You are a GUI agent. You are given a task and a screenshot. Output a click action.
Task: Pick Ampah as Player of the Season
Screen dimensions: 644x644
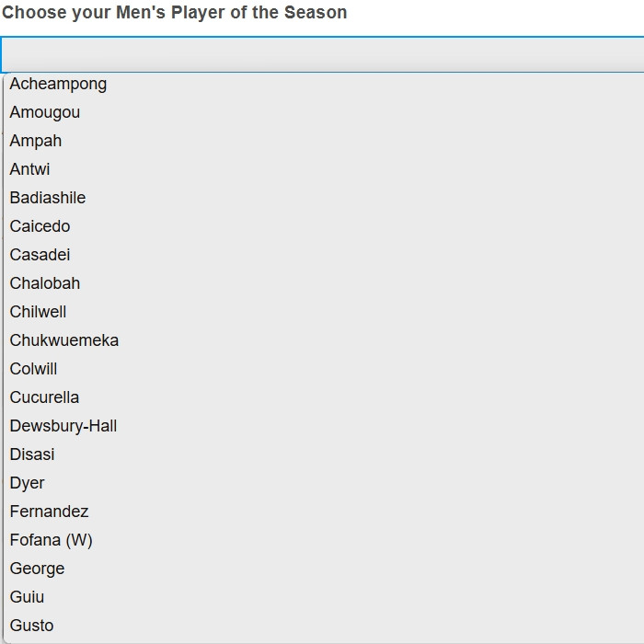pos(324,141)
